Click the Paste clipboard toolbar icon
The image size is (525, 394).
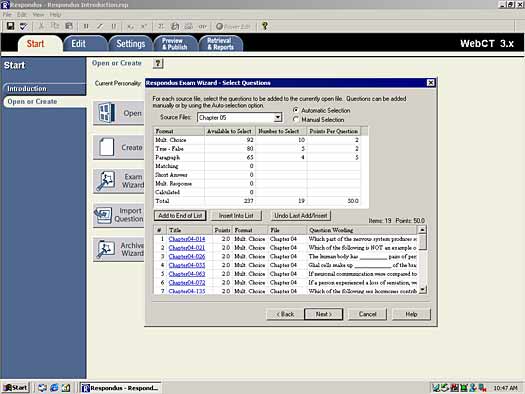point(69,26)
